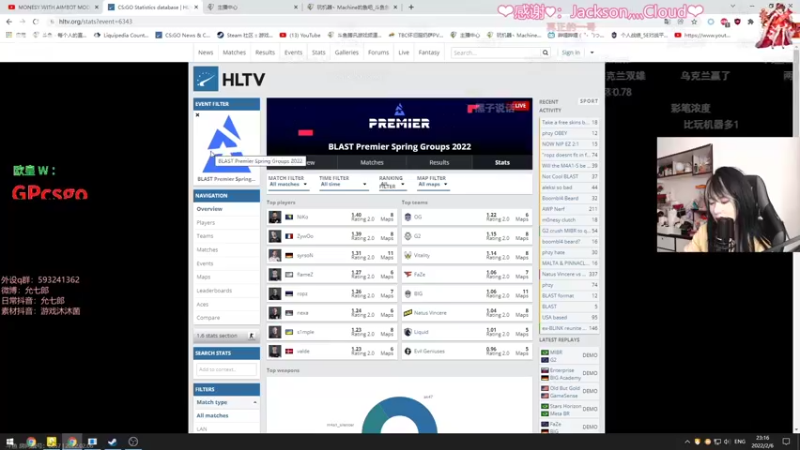The height and width of the screenshot is (450, 800).
Task: Click the browser forward arrow
Action: [x=22, y=21]
